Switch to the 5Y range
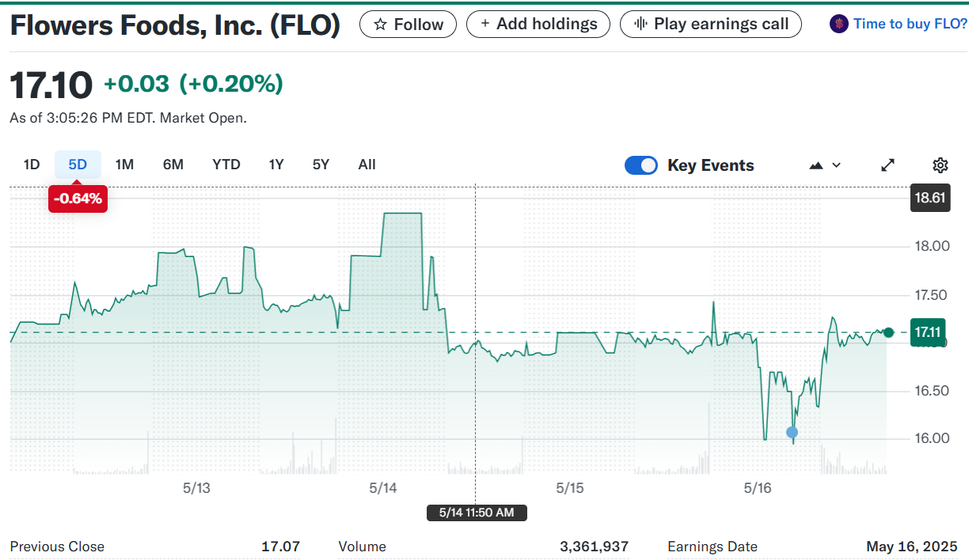 321,165
